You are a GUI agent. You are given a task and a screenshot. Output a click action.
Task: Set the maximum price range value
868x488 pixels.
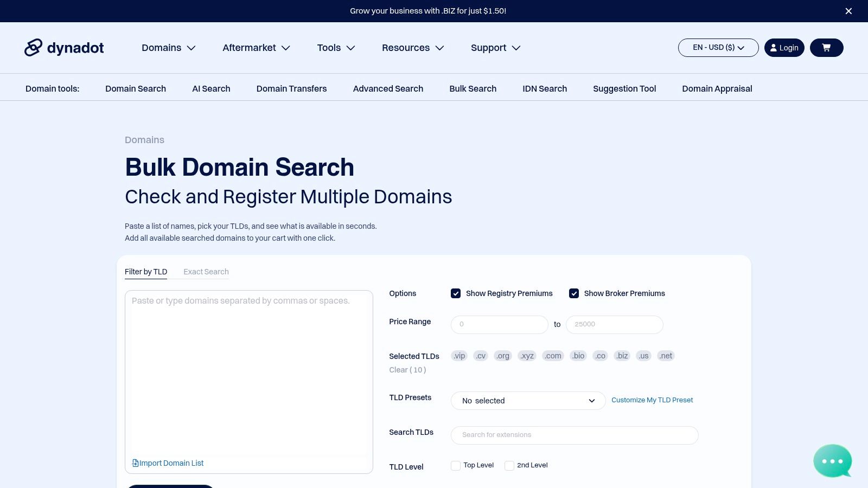pos(614,324)
